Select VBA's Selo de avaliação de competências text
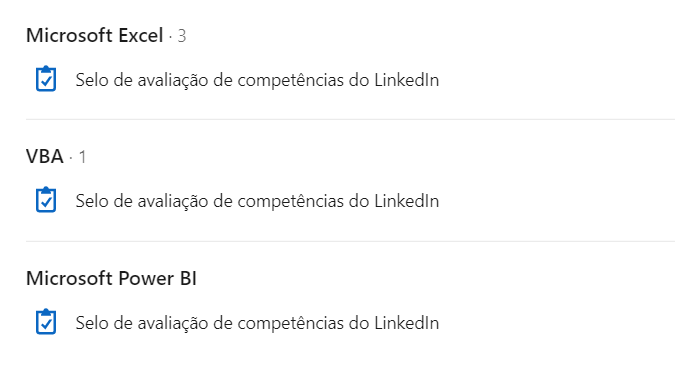The height and width of the screenshot is (366, 675). pos(257,201)
